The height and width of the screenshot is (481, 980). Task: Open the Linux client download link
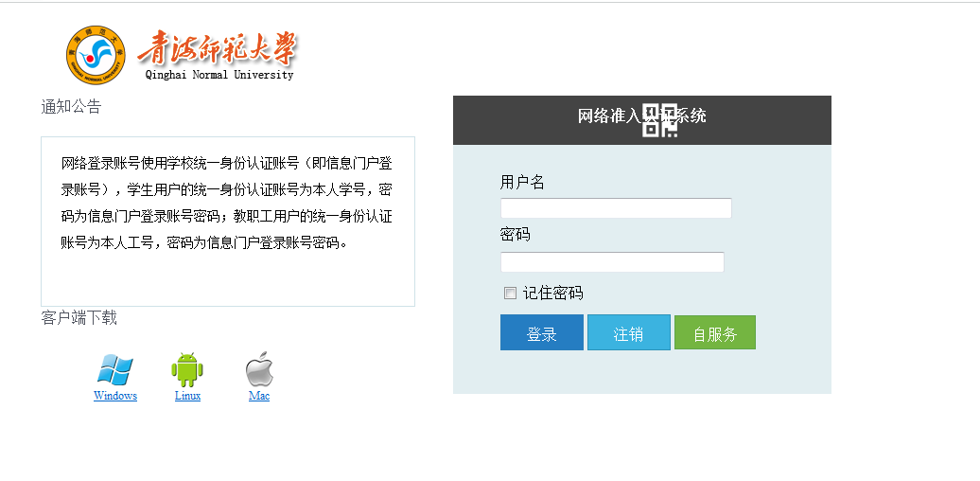(187, 396)
